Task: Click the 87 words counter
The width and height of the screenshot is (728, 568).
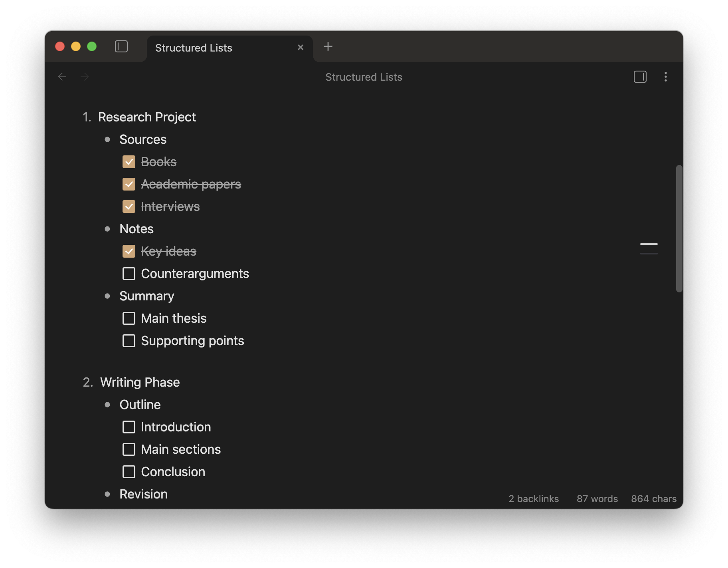Action: tap(597, 498)
